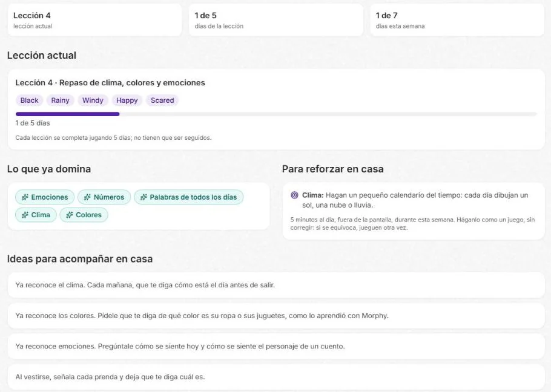
Task: Click the Números mastered skill label
Action: (109, 197)
